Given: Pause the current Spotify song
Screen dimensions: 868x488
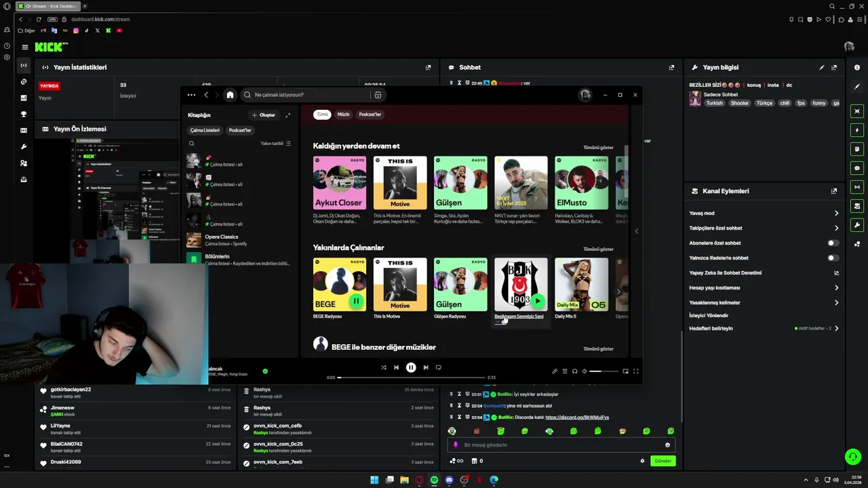Looking at the screenshot, I should click(x=411, y=367).
